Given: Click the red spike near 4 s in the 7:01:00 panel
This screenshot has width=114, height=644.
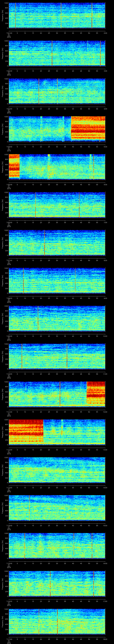Looking at the screenshot, I should tap(16, 16).
